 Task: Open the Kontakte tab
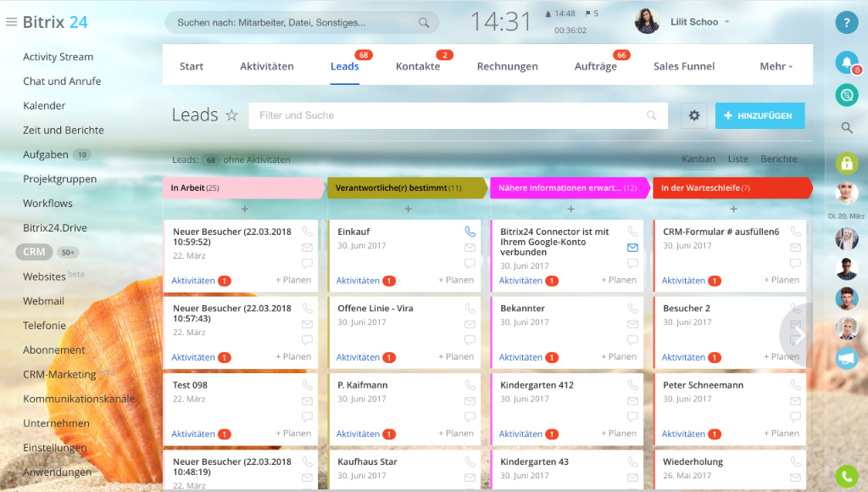click(418, 66)
